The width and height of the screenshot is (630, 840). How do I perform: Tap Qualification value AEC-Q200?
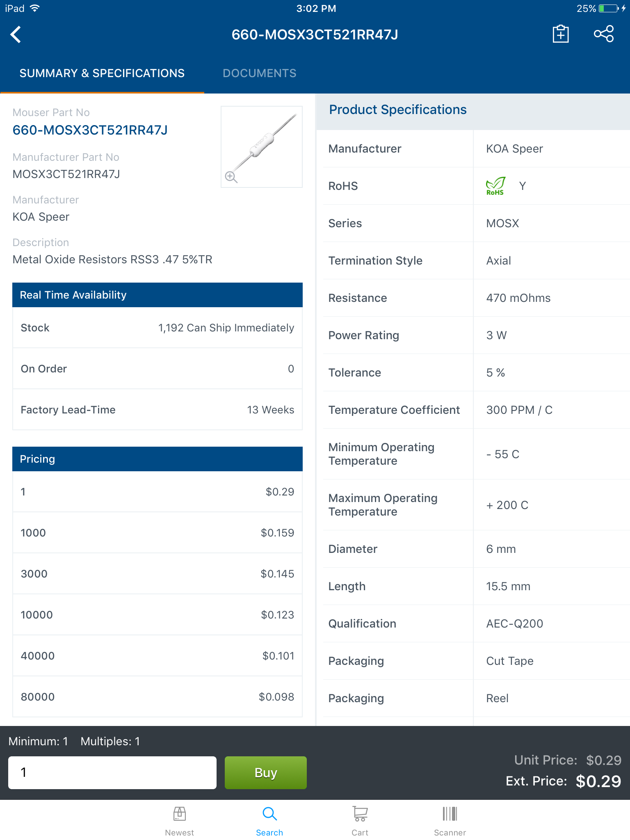tap(514, 623)
